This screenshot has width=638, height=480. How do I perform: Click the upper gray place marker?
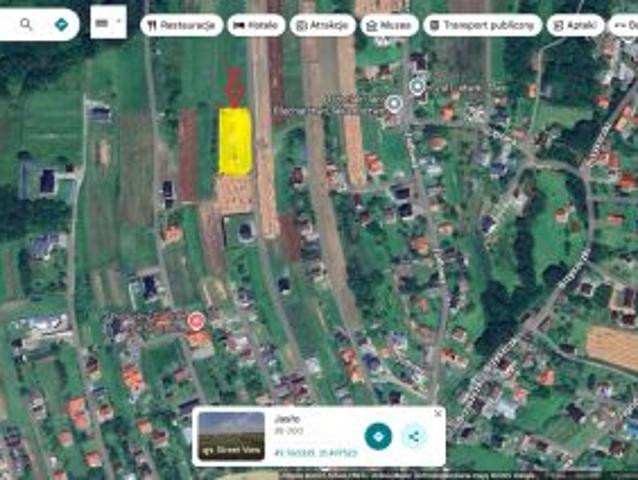click(417, 86)
